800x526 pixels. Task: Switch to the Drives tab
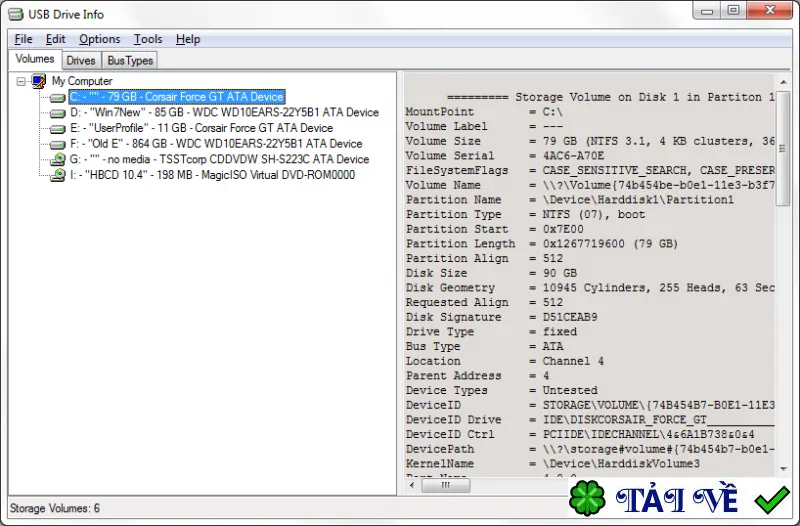[x=81, y=61]
